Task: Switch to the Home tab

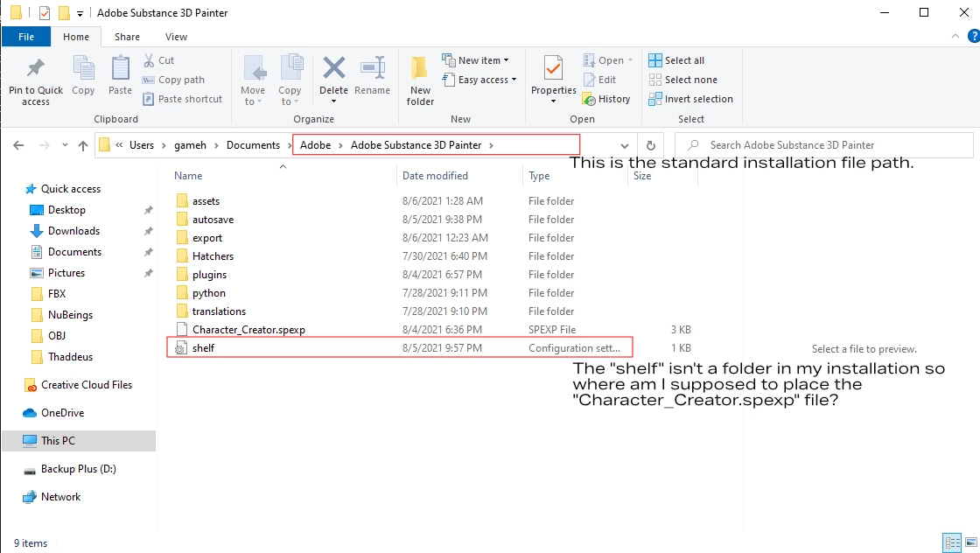Action: pyautogui.click(x=76, y=37)
